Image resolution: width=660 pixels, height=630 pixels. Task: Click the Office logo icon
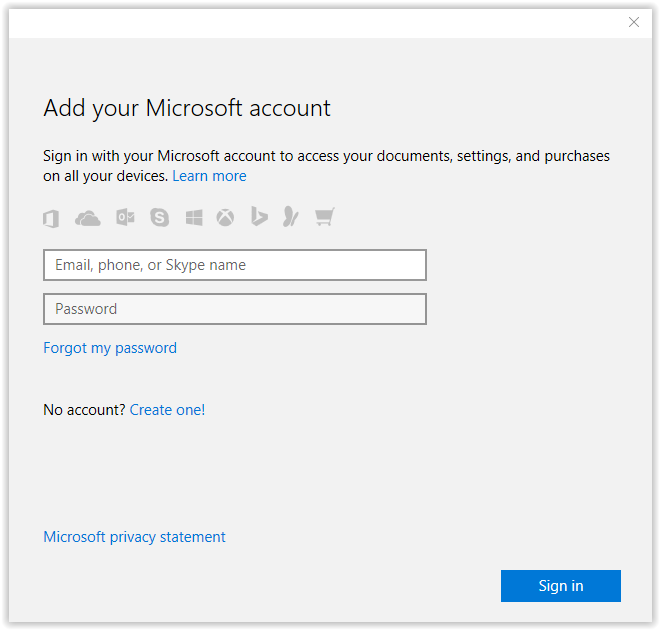click(x=51, y=218)
